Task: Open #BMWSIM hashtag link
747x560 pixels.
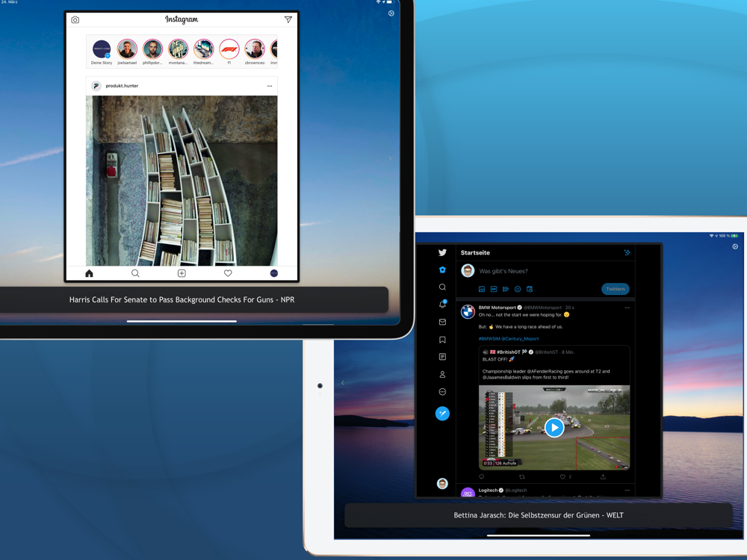Action: (x=489, y=338)
